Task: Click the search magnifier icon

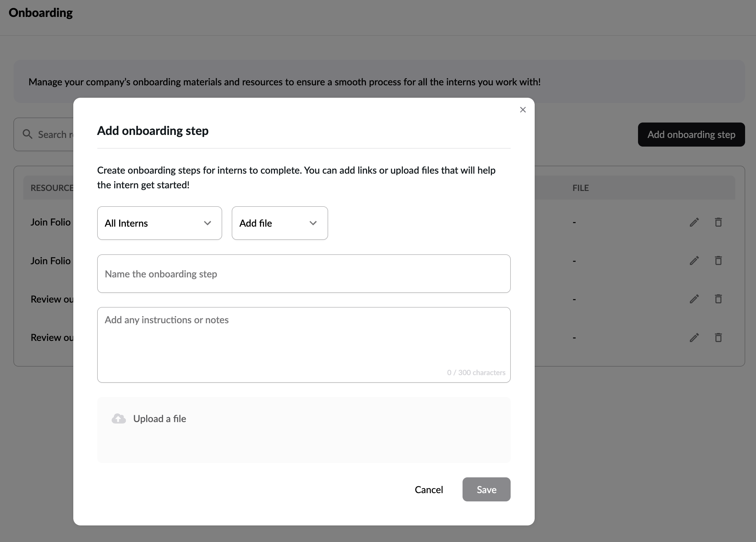Action: [x=27, y=134]
